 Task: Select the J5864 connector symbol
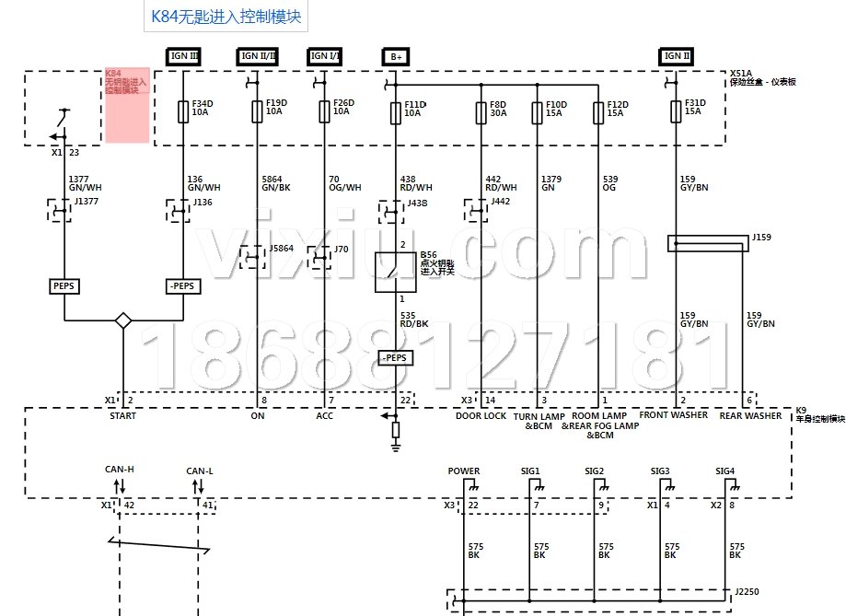tap(254, 257)
